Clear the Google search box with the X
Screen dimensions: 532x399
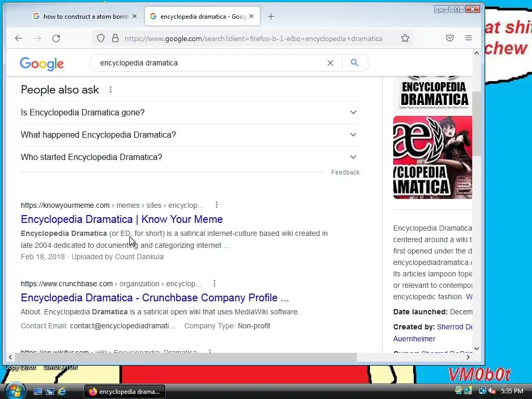pos(330,63)
